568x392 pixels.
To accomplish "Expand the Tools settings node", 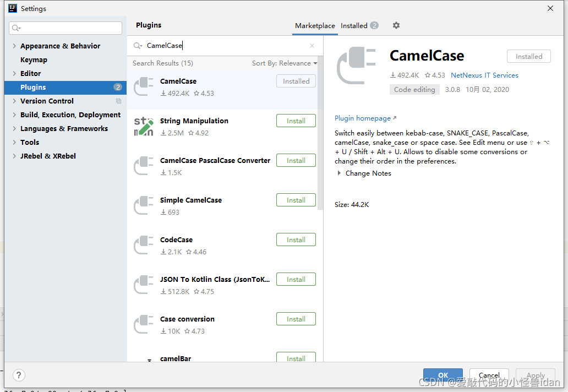I will click(x=14, y=143).
